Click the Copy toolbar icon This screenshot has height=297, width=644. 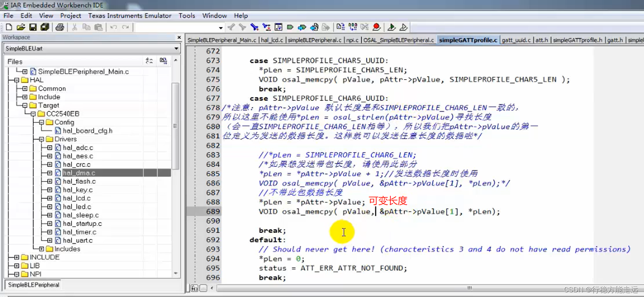[87, 27]
